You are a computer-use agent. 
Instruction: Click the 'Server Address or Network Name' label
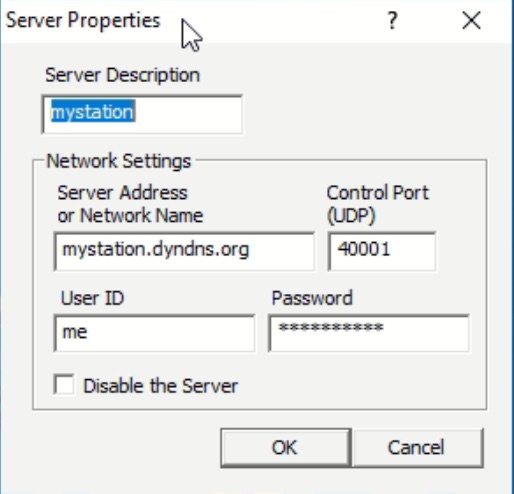(130, 204)
